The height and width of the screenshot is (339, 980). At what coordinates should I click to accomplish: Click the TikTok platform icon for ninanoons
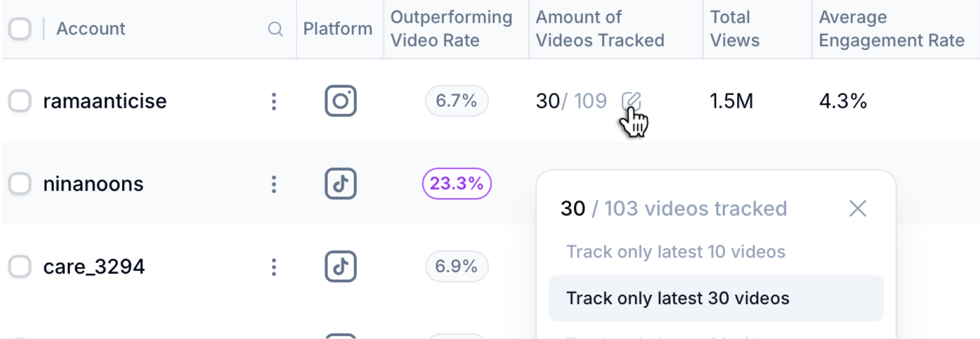click(x=341, y=184)
